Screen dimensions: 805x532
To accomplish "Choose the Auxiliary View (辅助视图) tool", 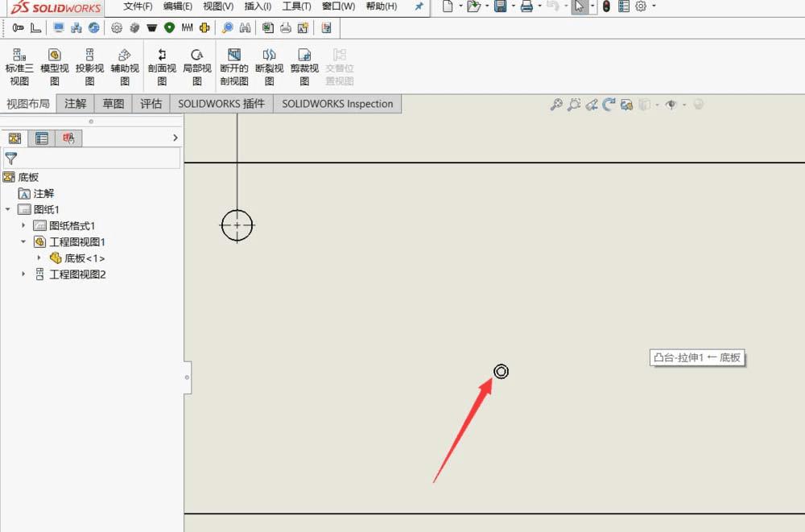I will tap(125, 66).
